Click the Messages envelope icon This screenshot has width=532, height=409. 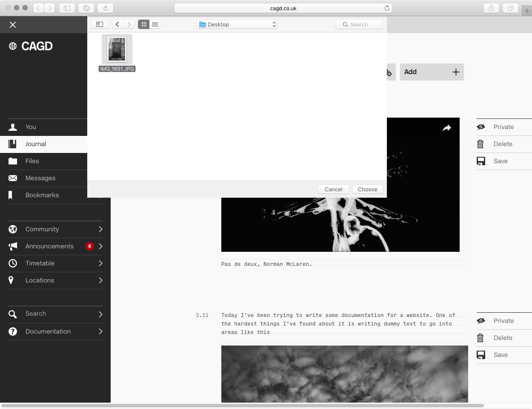pos(13,178)
